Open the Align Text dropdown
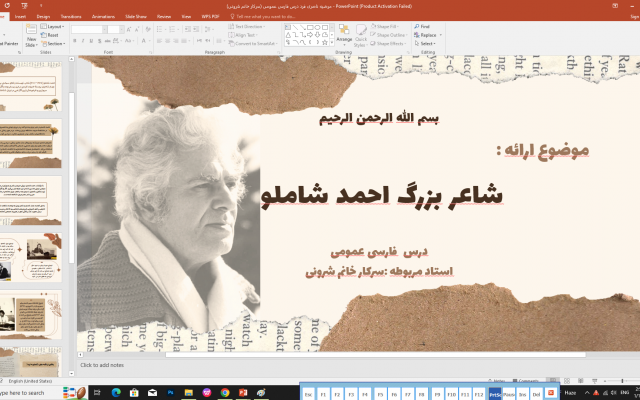Screen dimensions: 640x400 pyautogui.click(x=243, y=35)
